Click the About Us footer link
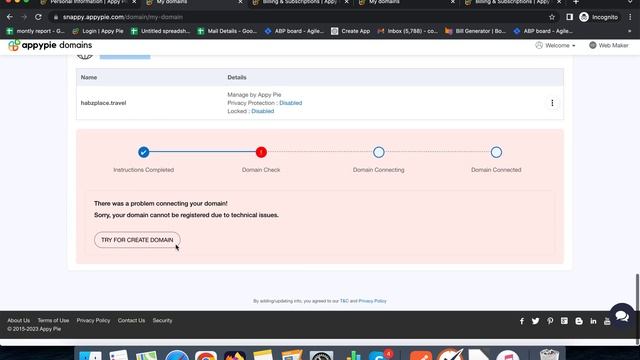The image size is (640, 360). [18, 320]
